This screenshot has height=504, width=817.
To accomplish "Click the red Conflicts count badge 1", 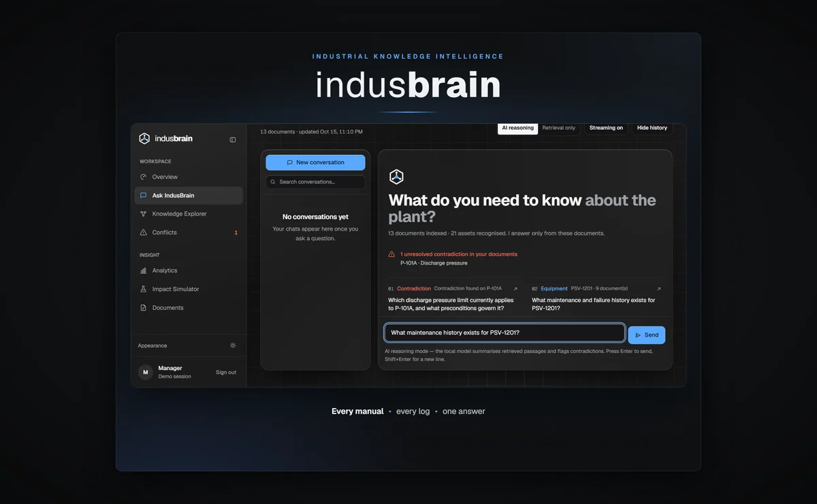I will 236,233.
